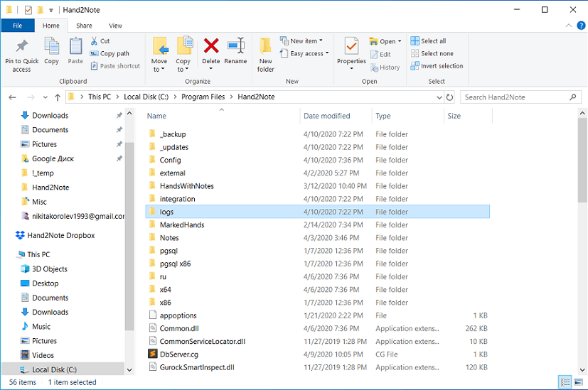Image resolution: width=588 pixels, height=390 pixels.
Task: Go back with the back arrow
Action: pos(12,97)
